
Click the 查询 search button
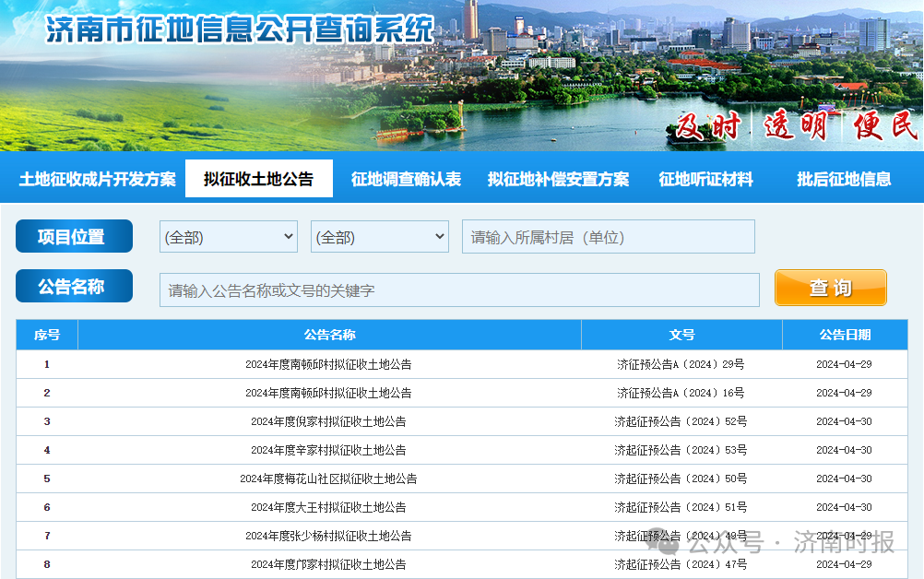[x=829, y=287]
